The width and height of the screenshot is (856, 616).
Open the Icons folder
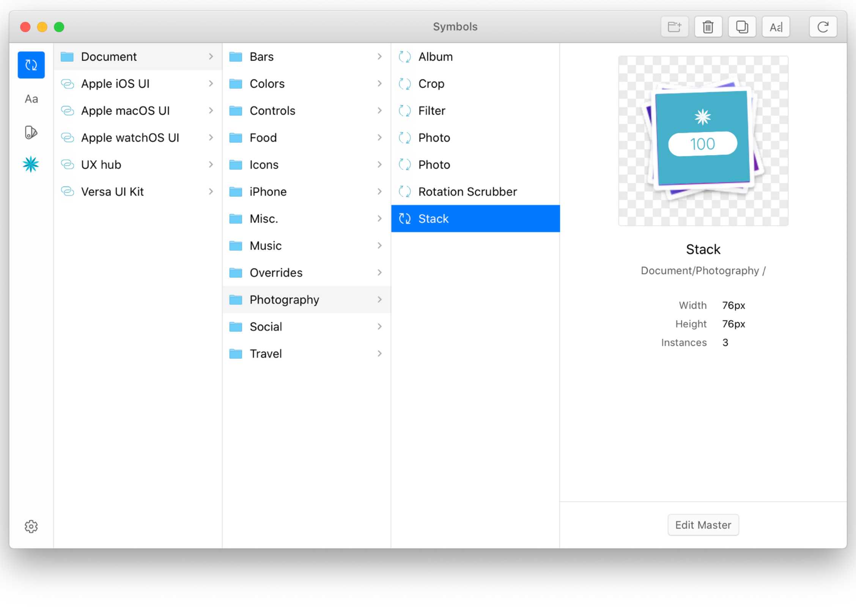pyautogui.click(x=264, y=165)
